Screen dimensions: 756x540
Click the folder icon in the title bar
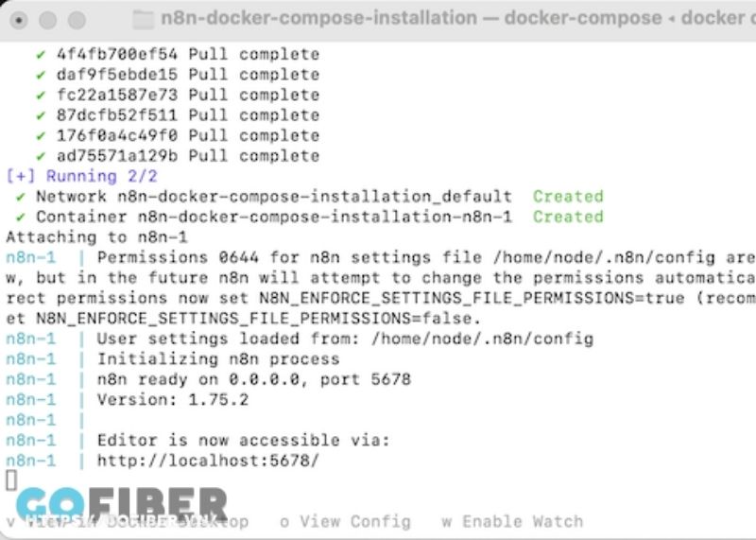point(144,19)
